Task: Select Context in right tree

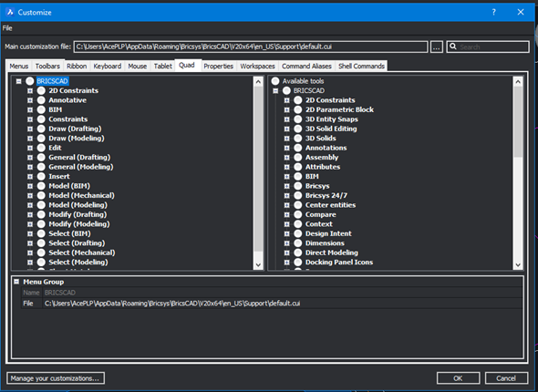Action: (x=319, y=224)
